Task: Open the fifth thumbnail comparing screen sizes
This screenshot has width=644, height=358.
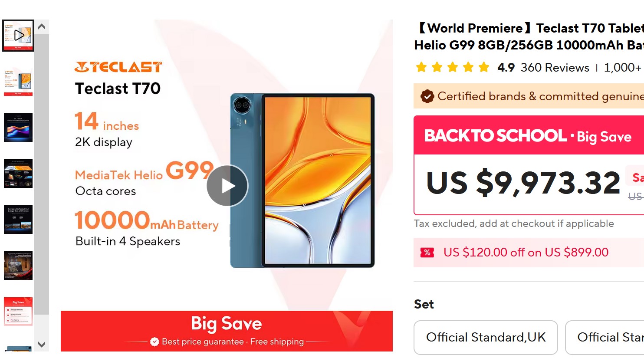Action: (18, 220)
